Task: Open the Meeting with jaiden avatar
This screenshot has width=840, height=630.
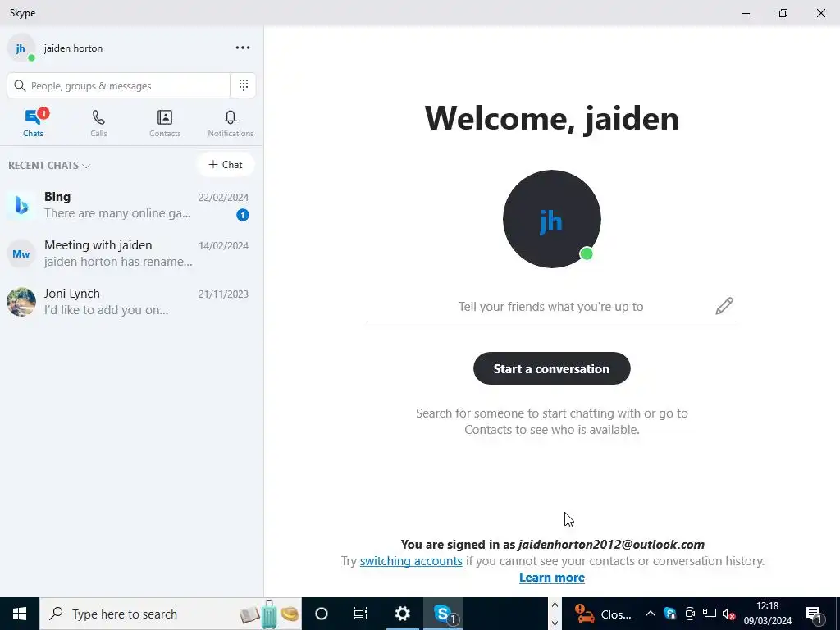Action: click(21, 253)
